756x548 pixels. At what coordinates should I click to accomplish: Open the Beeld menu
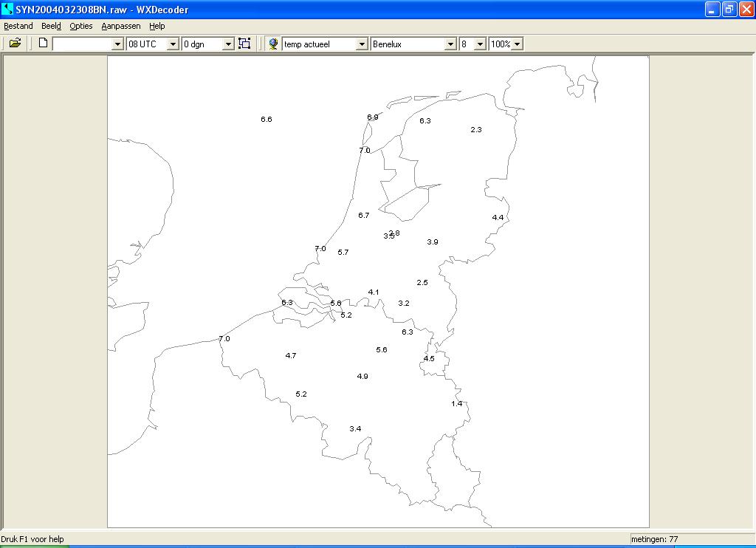[x=51, y=26]
